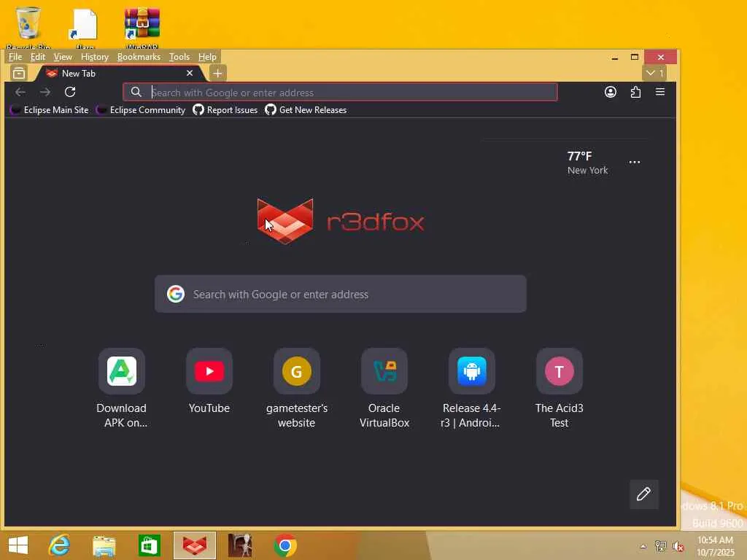The height and width of the screenshot is (560, 747).
Task: Open Eclipse Main Site bookmark
Action: pos(50,110)
